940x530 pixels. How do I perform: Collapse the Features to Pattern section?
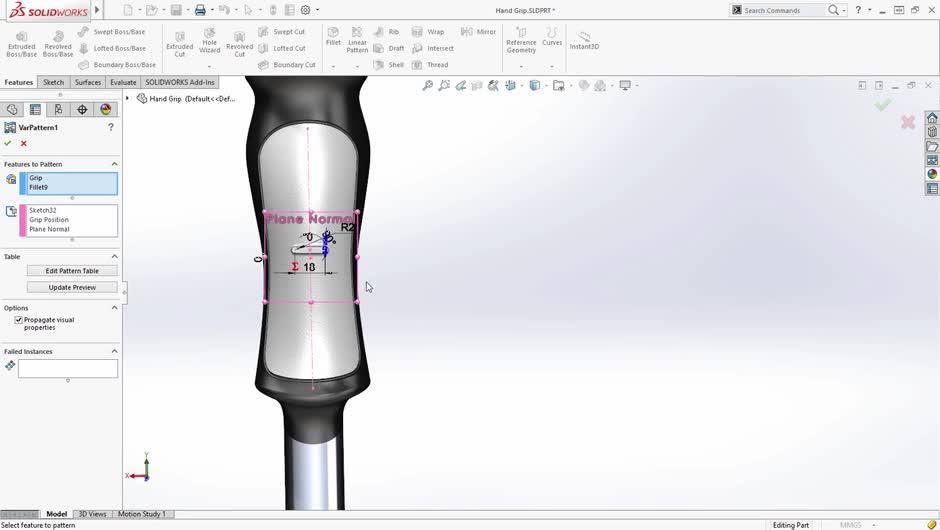click(x=114, y=164)
